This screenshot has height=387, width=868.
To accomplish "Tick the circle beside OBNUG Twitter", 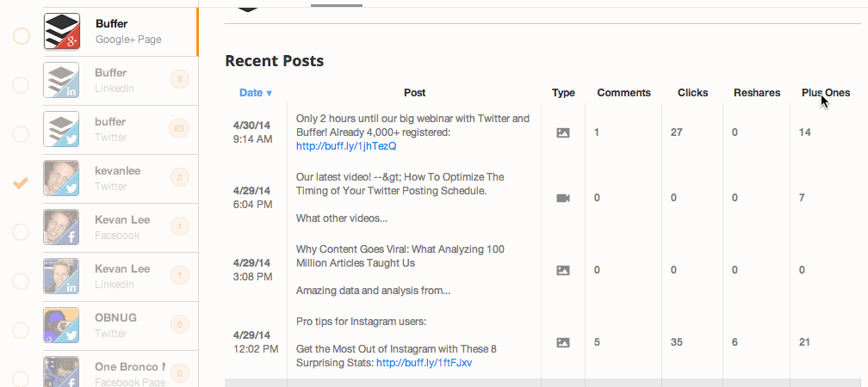I will pos(21,330).
